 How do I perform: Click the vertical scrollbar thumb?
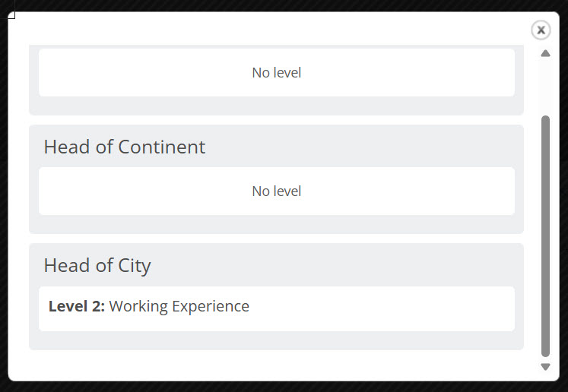[545, 236]
